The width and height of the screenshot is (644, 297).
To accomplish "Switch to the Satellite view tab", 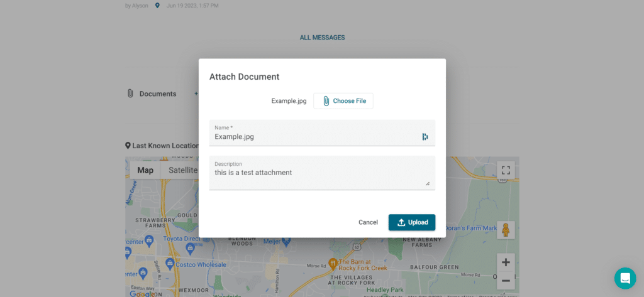I will [182, 170].
